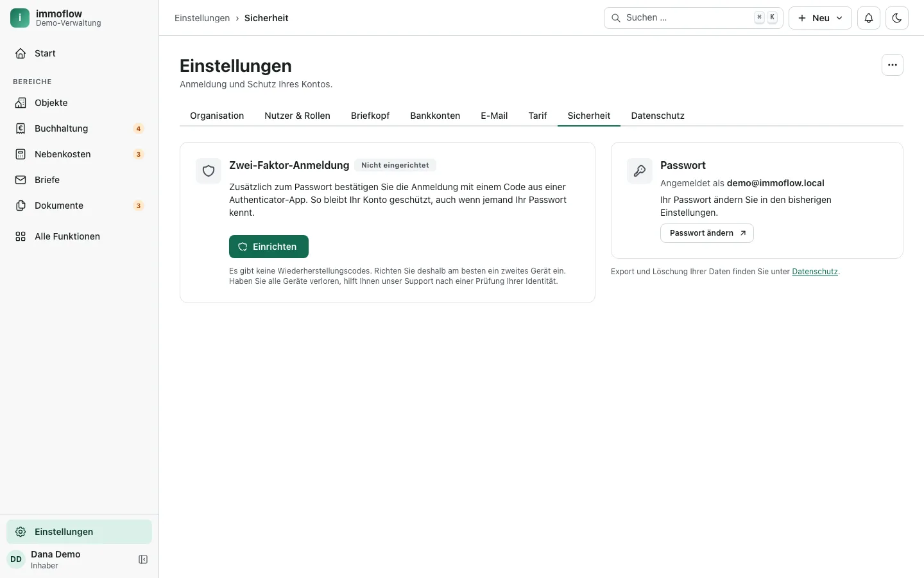Focus the Suchen search field

tap(693, 18)
